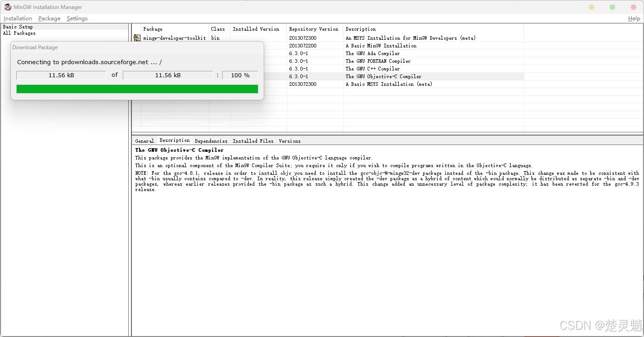Mark the mingw-developer-toolkit package checkbox icon

pyautogui.click(x=137, y=38)
